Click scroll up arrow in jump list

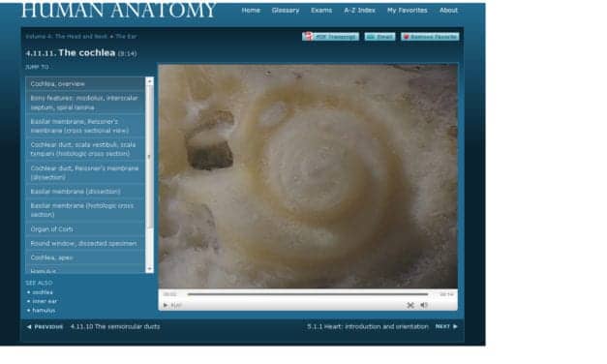click(x=149, y=81)
